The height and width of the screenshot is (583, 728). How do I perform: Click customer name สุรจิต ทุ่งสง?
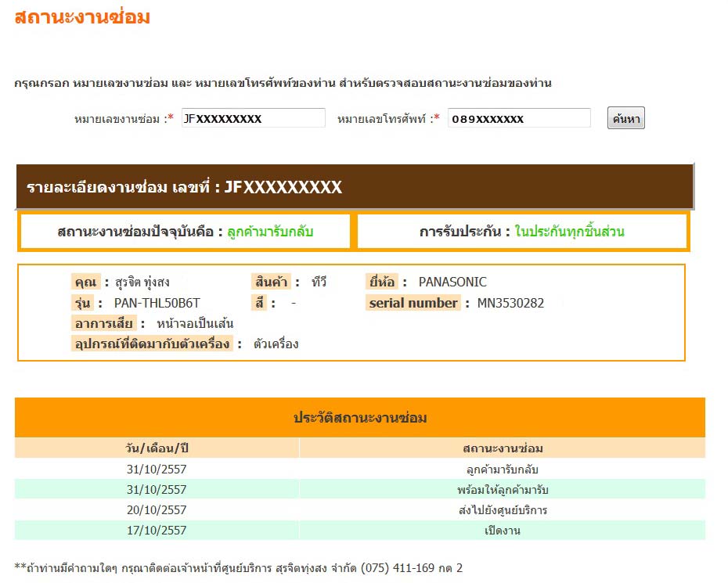click(x=142, y=282)
